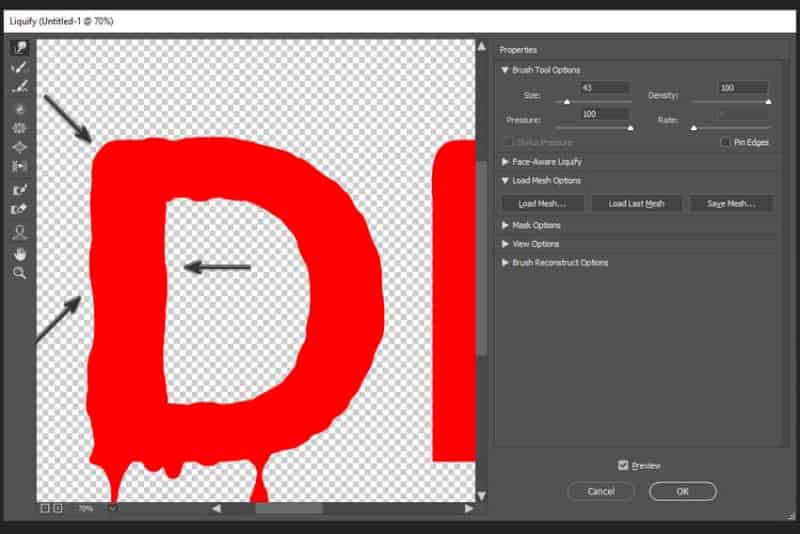Select the Bloat tool
Screen dimensions: 800x534
click(x=20, y=147)
